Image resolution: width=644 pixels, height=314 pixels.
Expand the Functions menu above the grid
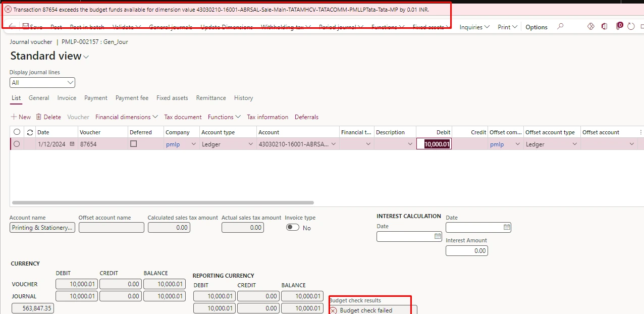click(x=224, y=117)
